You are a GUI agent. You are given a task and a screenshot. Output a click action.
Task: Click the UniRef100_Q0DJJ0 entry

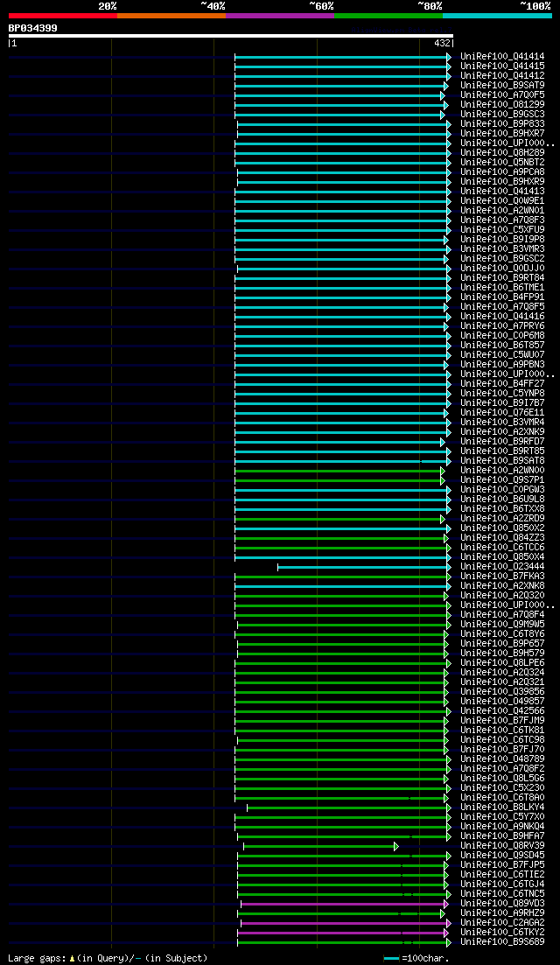tap(502, 269)
